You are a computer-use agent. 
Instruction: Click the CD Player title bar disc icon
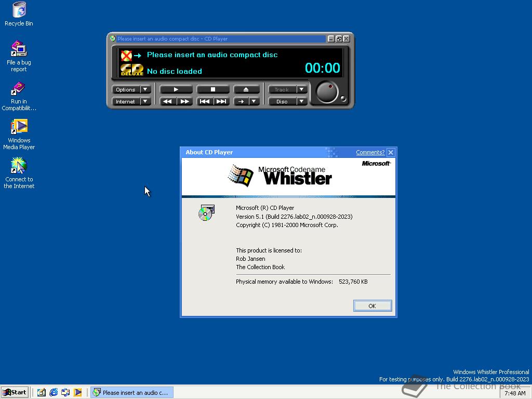click(x=113, y=38)
